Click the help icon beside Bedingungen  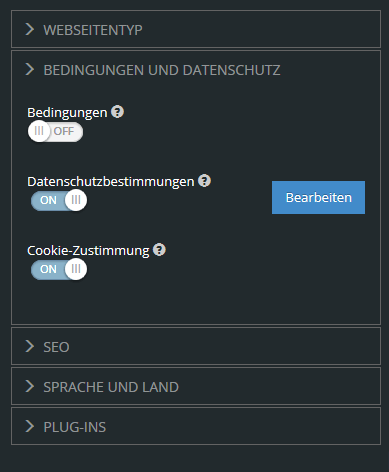117,112
